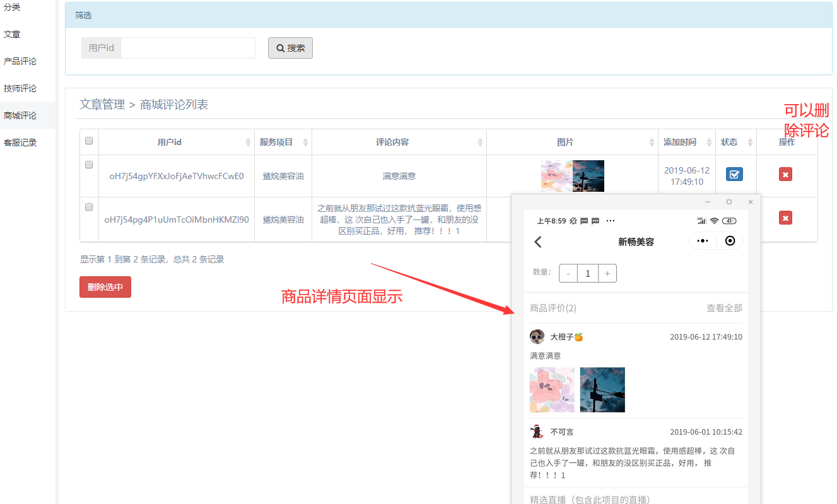Increase quantity with the plus stepper

coord(607,273)
